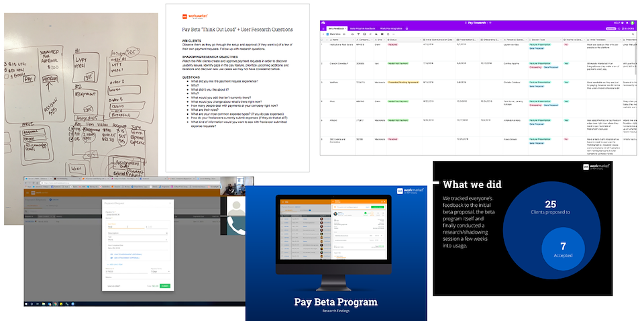Click Add Line Item in the dialog
This screenshot has width=644, height=321.
coord(115,265)
